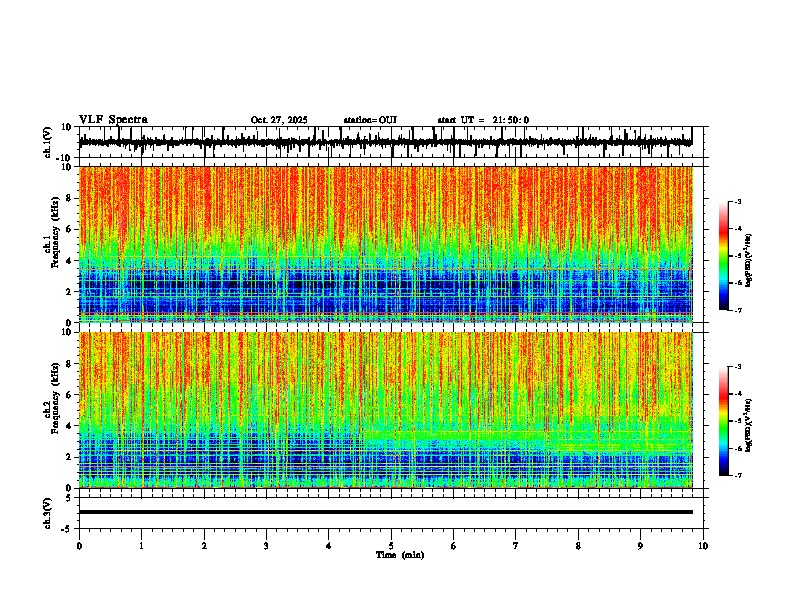Viewport: 792px width, 612px height.
Task: Click the "start UT = 21:50:0" text
Action: [x=483, y=120]
